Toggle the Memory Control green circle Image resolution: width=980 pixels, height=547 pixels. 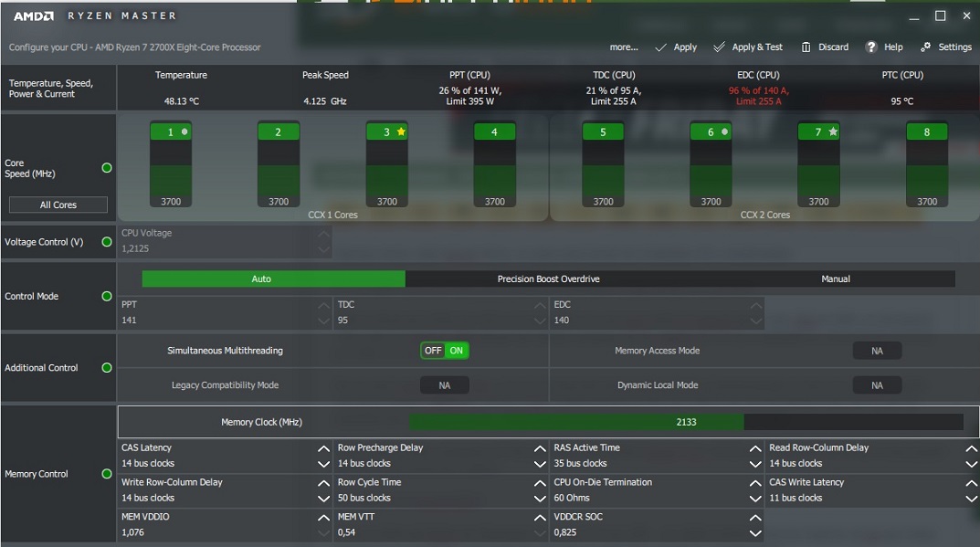coord(107,474)
